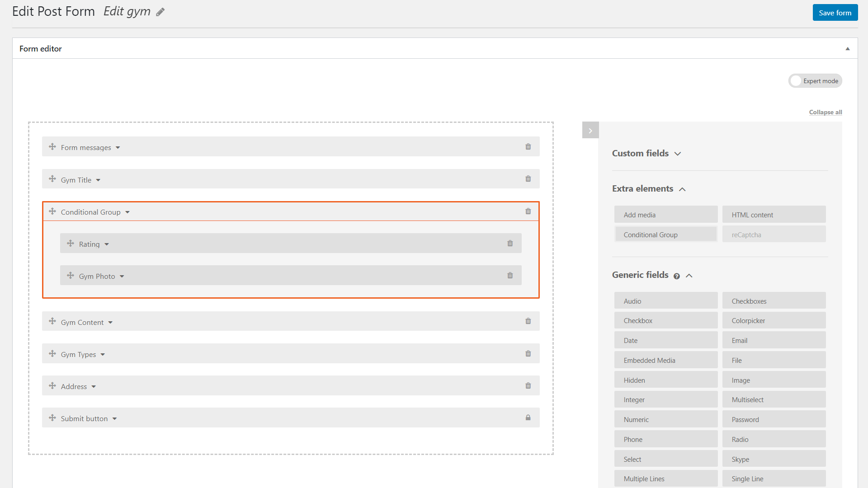Click pencil icon to edit form name
The width and height of the screenshot is (868, 488).
160,12
